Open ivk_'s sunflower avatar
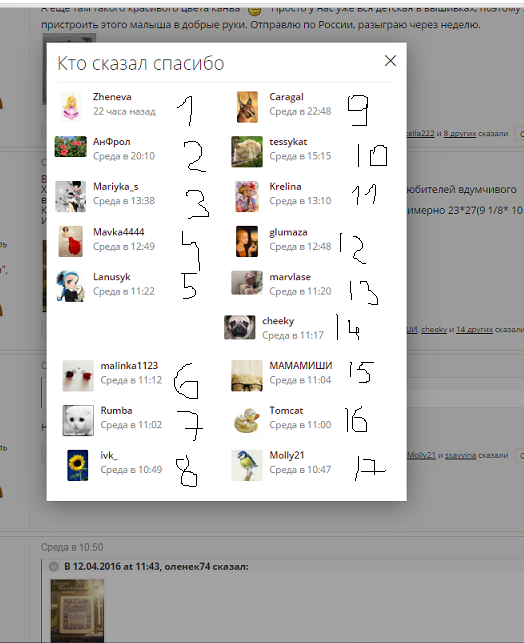This screenshot has width=524, height=643. (77, 465)
